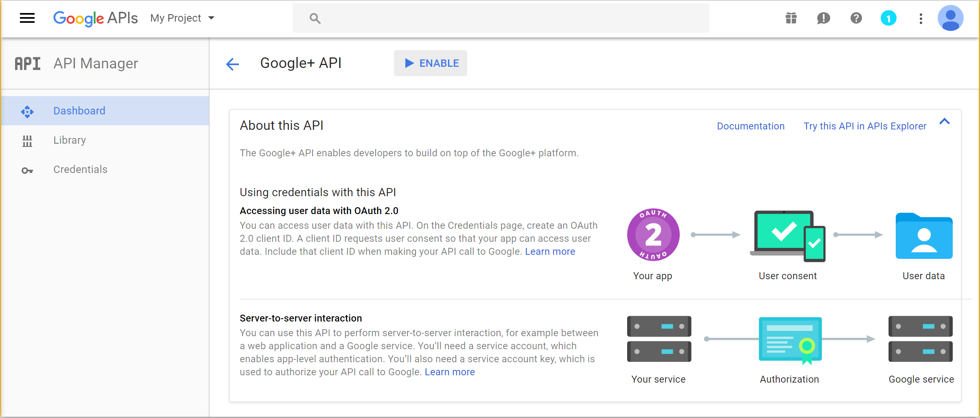This screenshot has height=418, width=980.
Task: Click the 'Google service' label
Action: click(x=921, y=379)
